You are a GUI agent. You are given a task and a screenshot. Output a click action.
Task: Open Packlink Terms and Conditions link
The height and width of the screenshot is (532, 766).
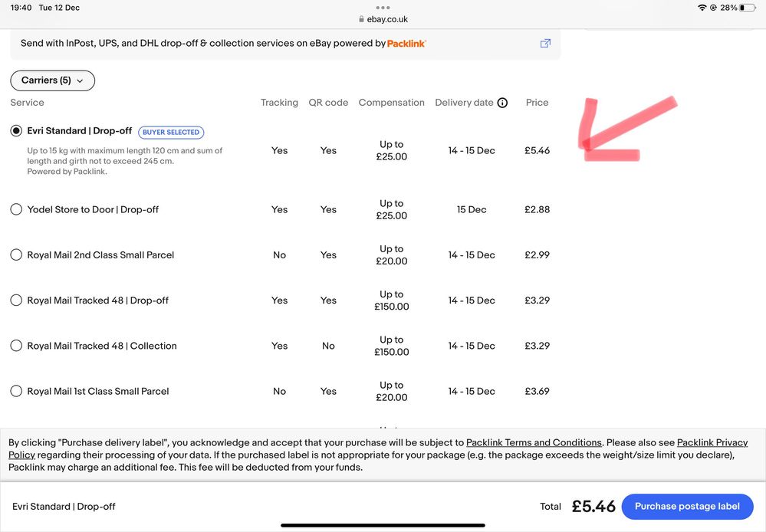(534, 443)
